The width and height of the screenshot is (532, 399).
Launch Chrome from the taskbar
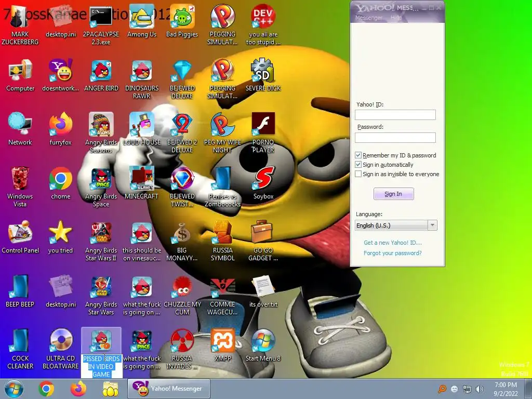(46, 389)
